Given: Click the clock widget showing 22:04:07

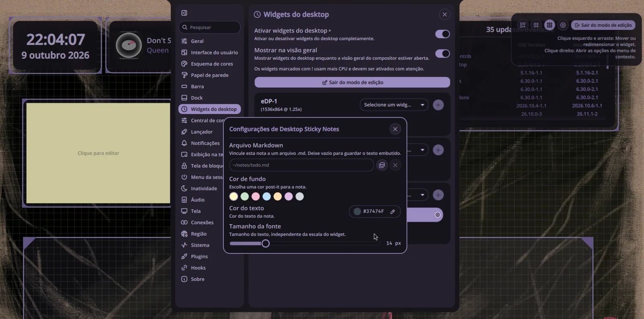Looking at the screenshot, I should [x=56, y=46].
